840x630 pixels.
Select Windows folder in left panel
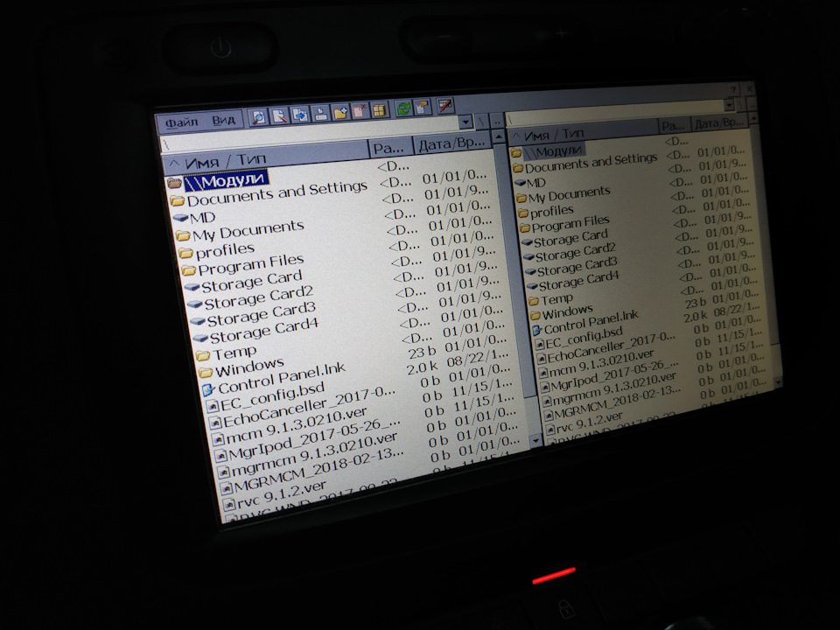(x=249, y=368)
